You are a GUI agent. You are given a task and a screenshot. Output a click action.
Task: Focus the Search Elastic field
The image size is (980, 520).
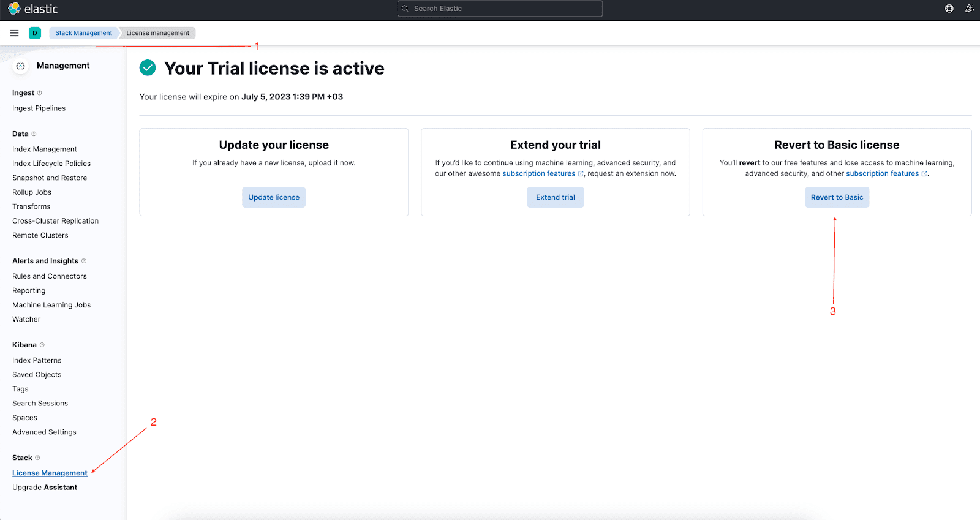[500, 9]
